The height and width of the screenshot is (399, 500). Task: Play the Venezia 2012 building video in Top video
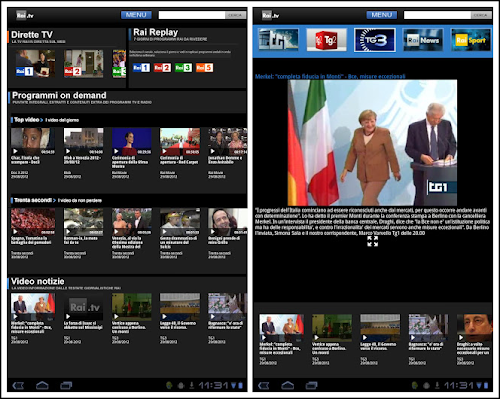tap(83, 141)
